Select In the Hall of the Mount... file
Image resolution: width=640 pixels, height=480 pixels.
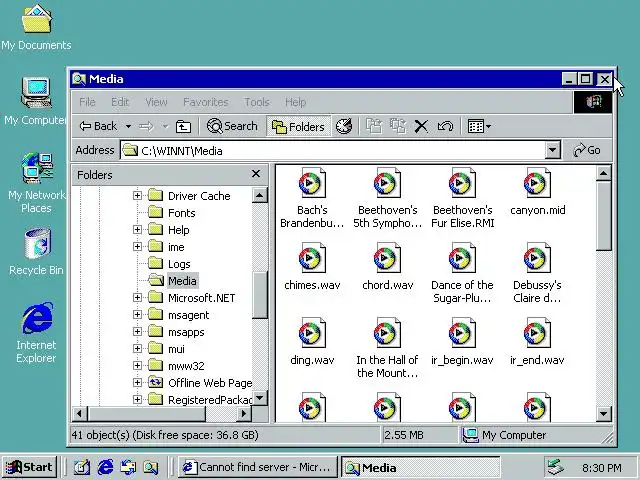(387, 348)
